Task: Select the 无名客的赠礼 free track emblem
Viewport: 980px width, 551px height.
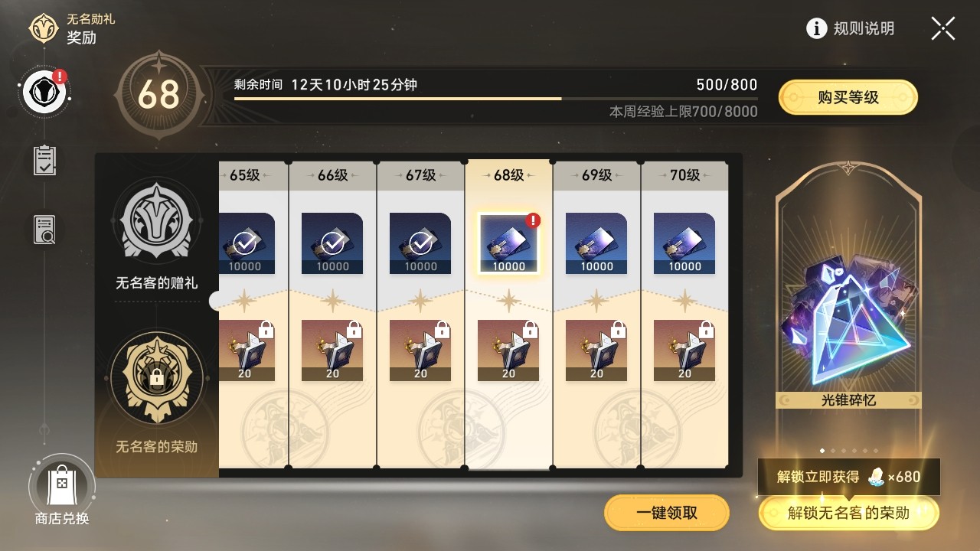Action: pos(157,222)
